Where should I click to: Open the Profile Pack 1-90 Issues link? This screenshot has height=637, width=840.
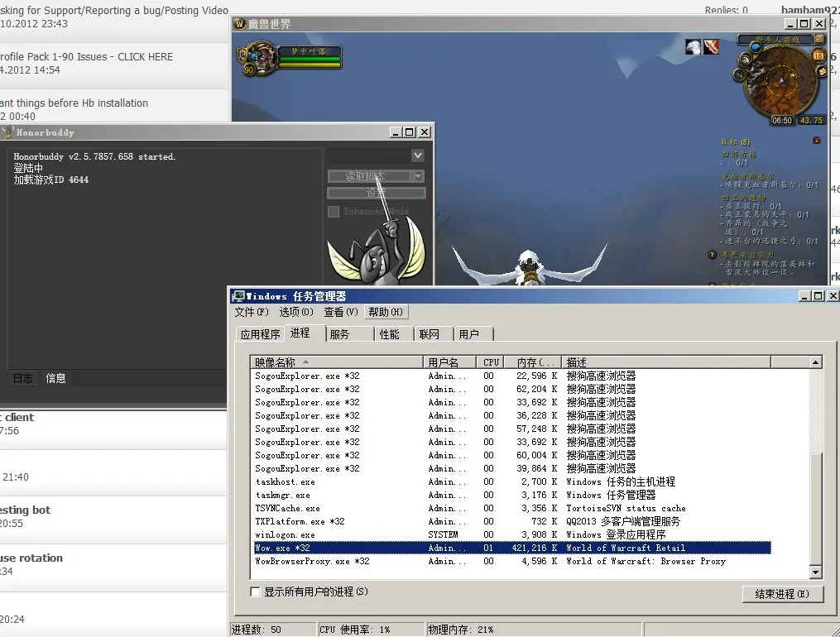click(x=88, y=57)
